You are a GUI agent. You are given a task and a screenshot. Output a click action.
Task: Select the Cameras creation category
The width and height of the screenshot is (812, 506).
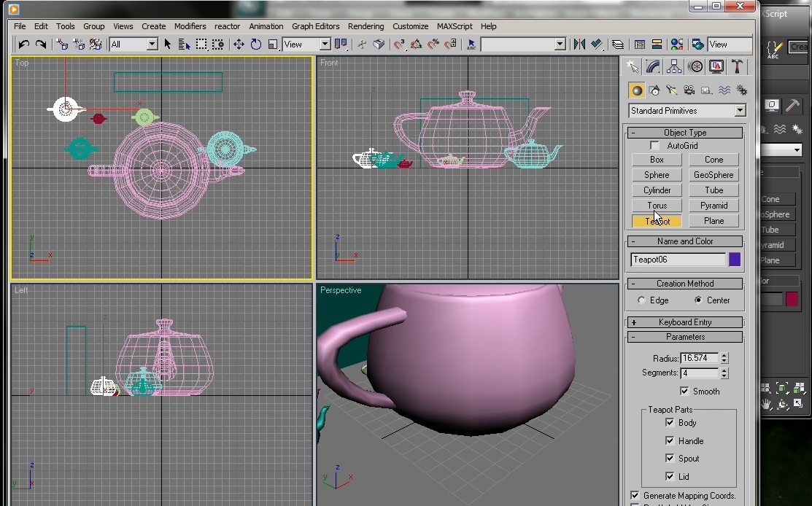pos(689,89)
